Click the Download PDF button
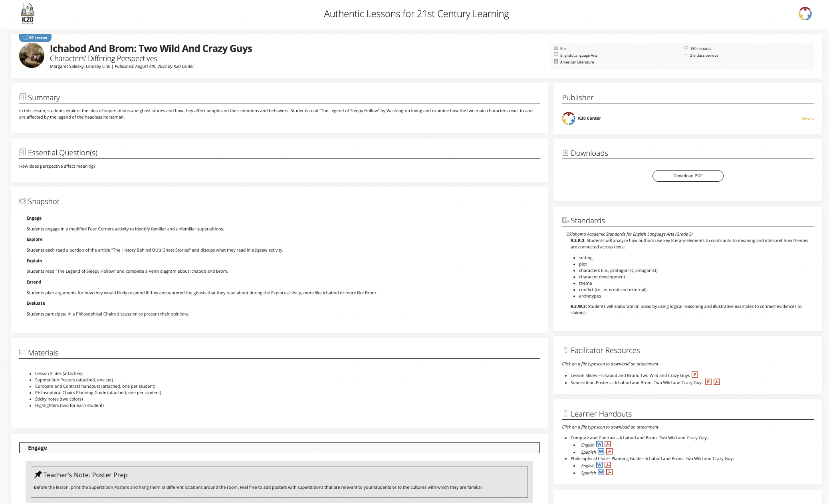This screenshot has height=504, width=829. 688,176
